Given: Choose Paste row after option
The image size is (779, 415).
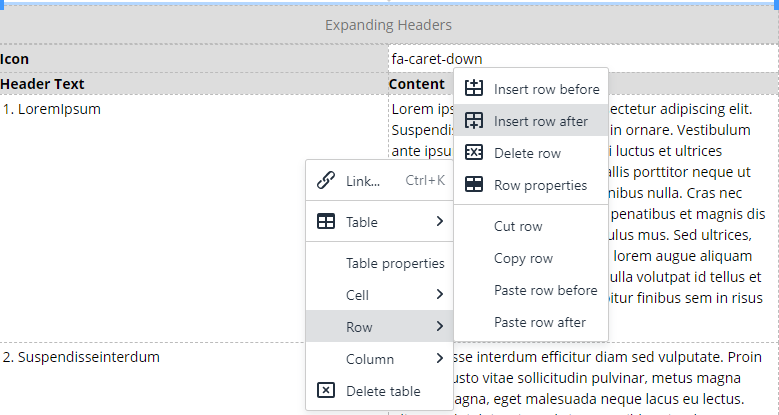Looking at the screenshot, I should tap(540, 323).
